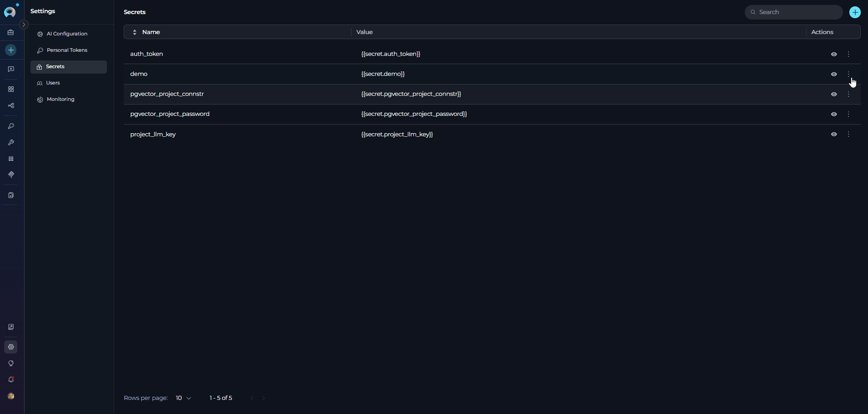Click the lightbulb icon in sidebar
This screenshot has height=414, width=868.
pyautogui.click(x=11, y=363)
